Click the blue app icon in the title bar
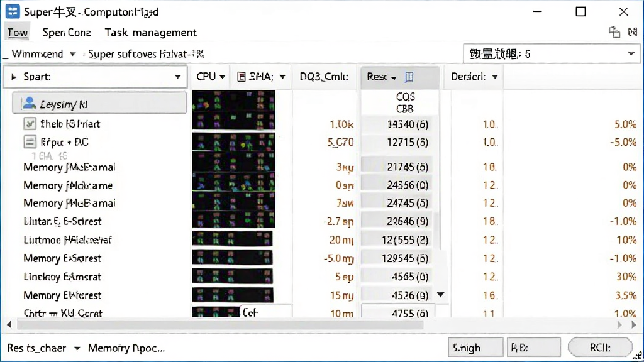 (x=13, y=11)
